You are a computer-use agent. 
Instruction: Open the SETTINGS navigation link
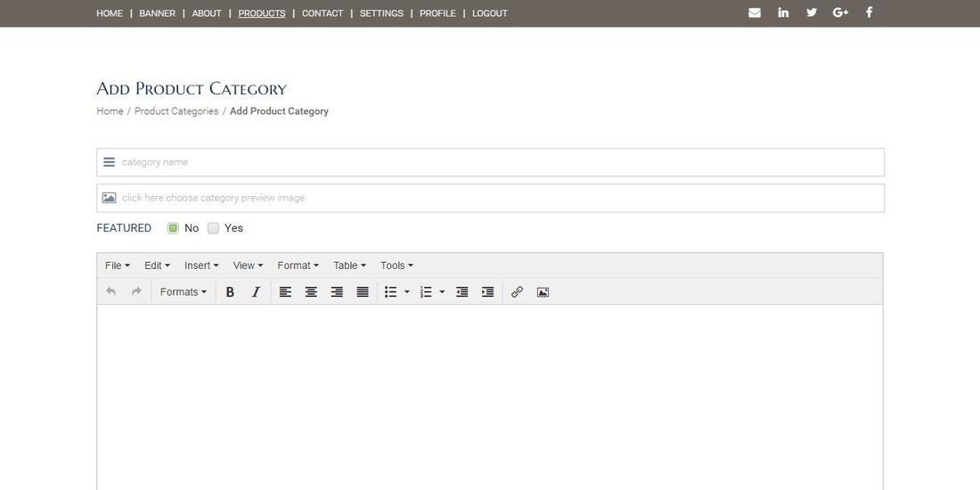381,13
